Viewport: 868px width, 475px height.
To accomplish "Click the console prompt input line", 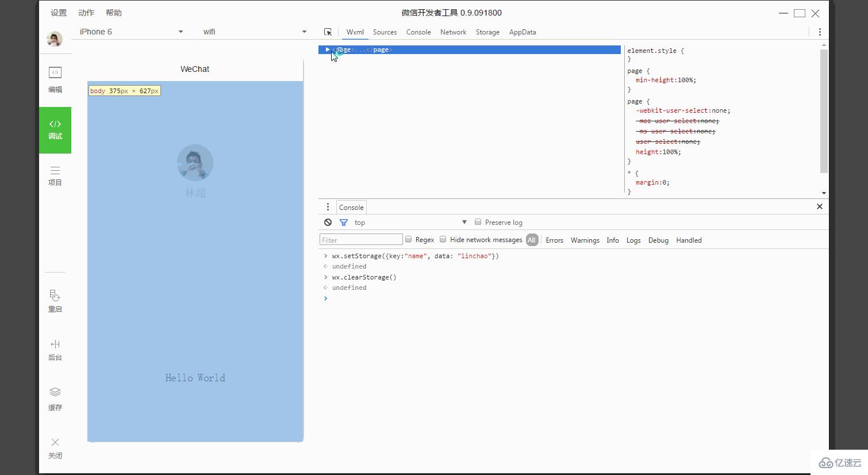I will pos(575,298).
